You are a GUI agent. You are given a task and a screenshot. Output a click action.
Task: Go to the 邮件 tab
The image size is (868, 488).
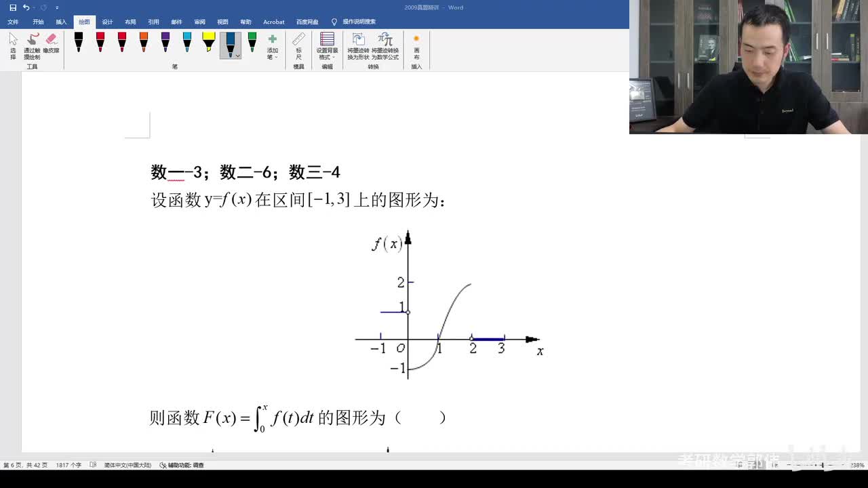pyautogui.click(x=176, y=22)
